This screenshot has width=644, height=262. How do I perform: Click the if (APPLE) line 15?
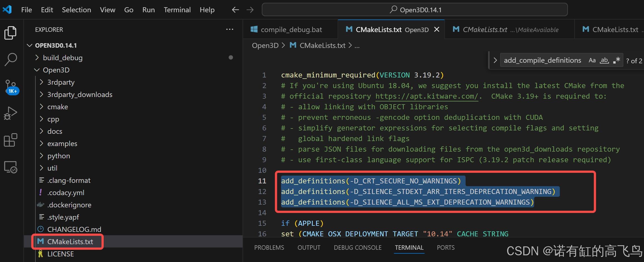(x=302, y=223)
